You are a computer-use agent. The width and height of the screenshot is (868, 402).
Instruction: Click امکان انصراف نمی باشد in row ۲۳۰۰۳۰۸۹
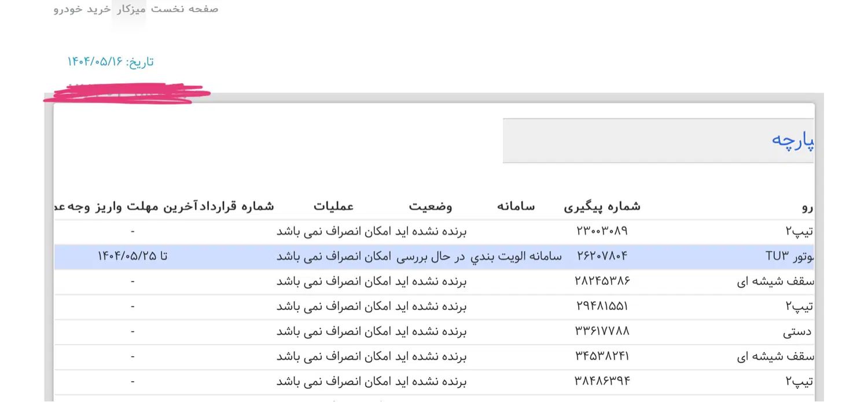tap(333, 231)
